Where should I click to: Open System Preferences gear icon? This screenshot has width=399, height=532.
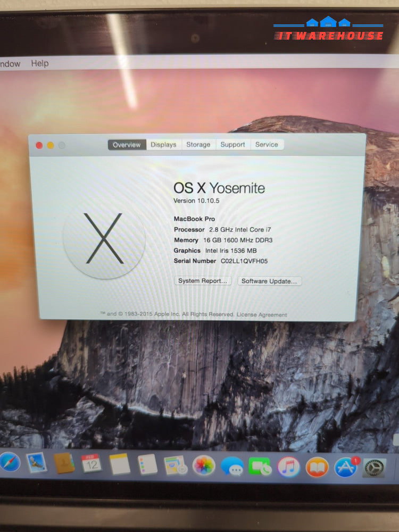coord(374,468)
